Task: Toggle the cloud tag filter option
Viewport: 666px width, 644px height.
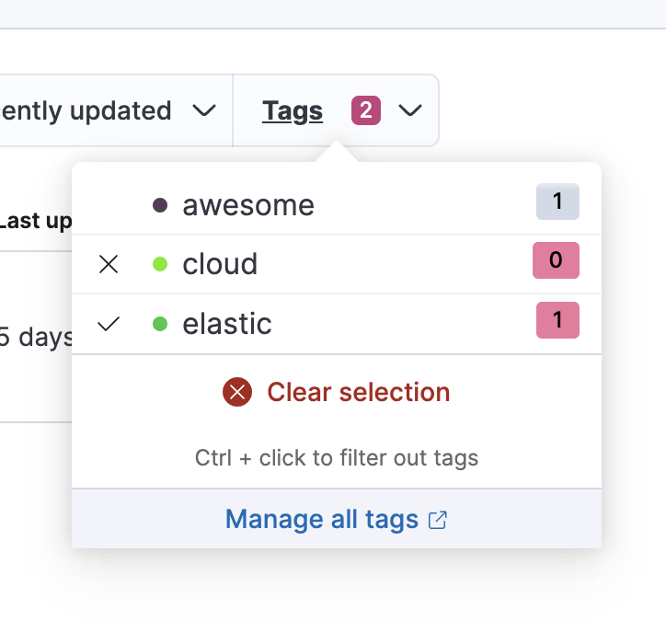Action: pyautogui.click(x=220, y=265)
